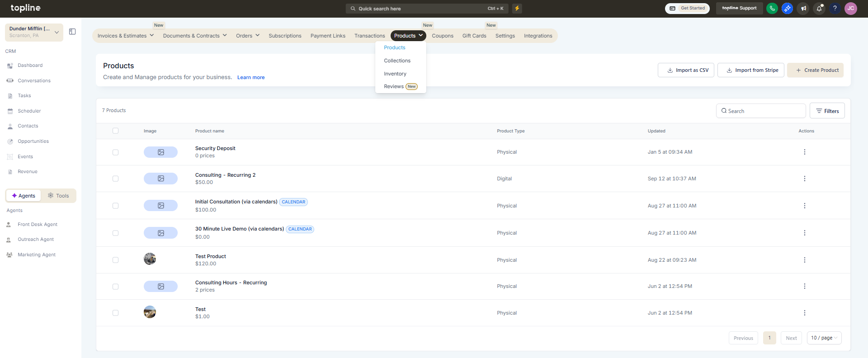Viewport: 868px width, 358px height.
Task: Open actions menu for Test Product row
Action: 804,260
